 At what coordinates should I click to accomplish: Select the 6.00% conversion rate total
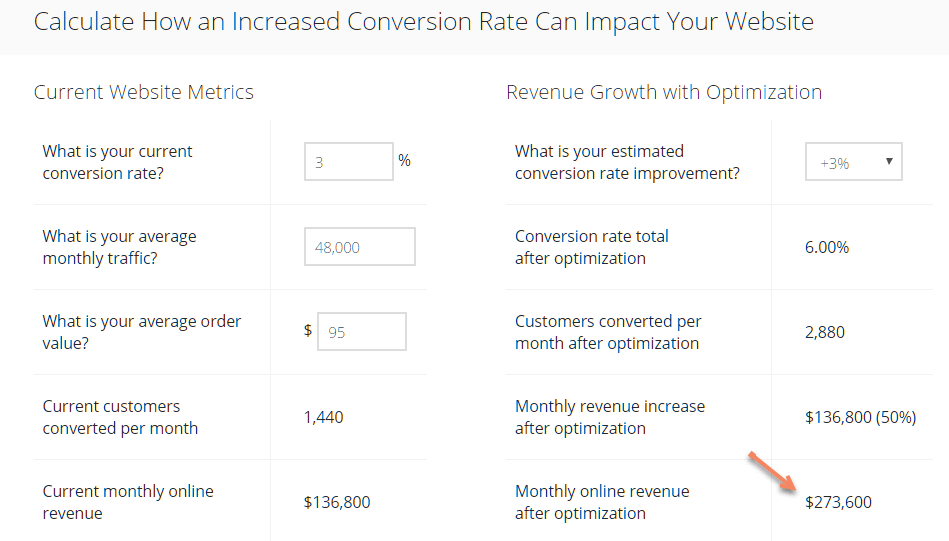[827, 247]
